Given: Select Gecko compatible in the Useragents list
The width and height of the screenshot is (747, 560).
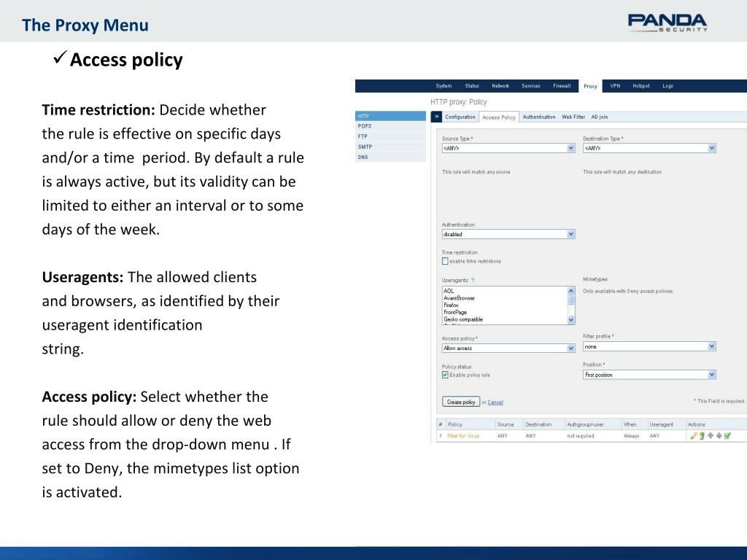Looking at the screenshot, I should 505,319.
